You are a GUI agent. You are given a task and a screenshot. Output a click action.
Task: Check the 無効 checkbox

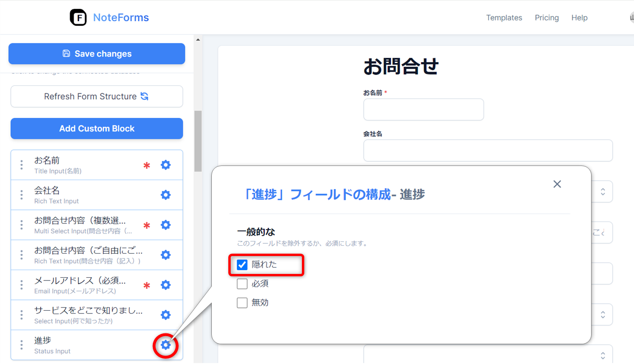(x=242, y=303)
